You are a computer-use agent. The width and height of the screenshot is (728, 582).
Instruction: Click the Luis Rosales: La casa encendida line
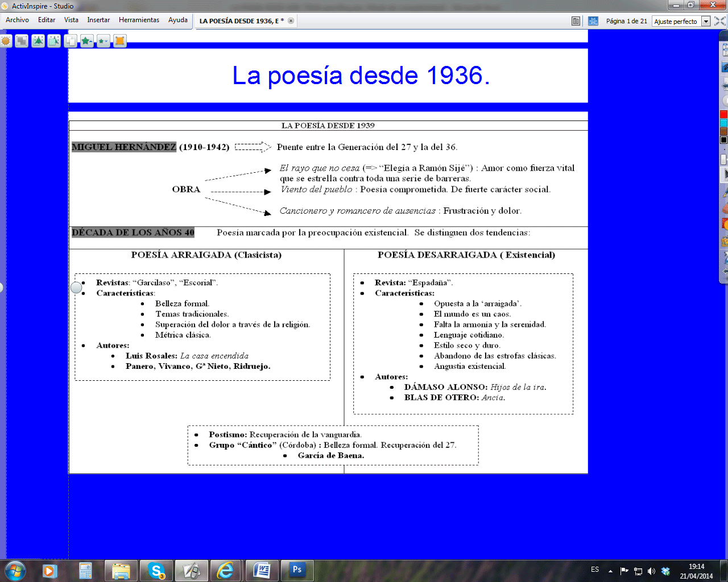pyautogui.click(x=187, y=356)
